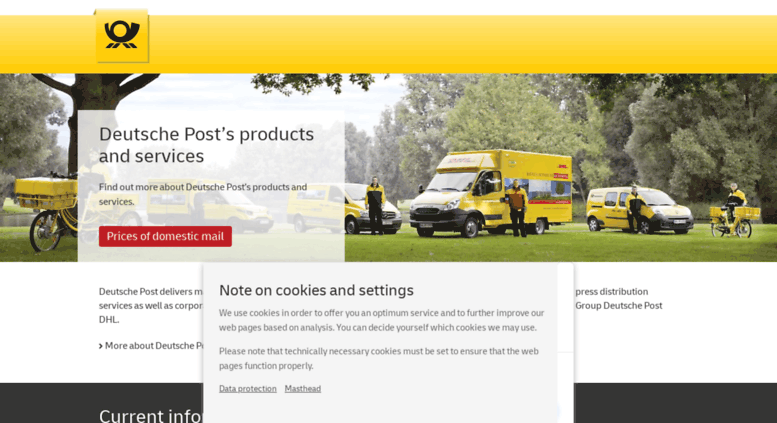
Task: Click the technically necessary cookies paragraph
Action: [x=379, y=358]
